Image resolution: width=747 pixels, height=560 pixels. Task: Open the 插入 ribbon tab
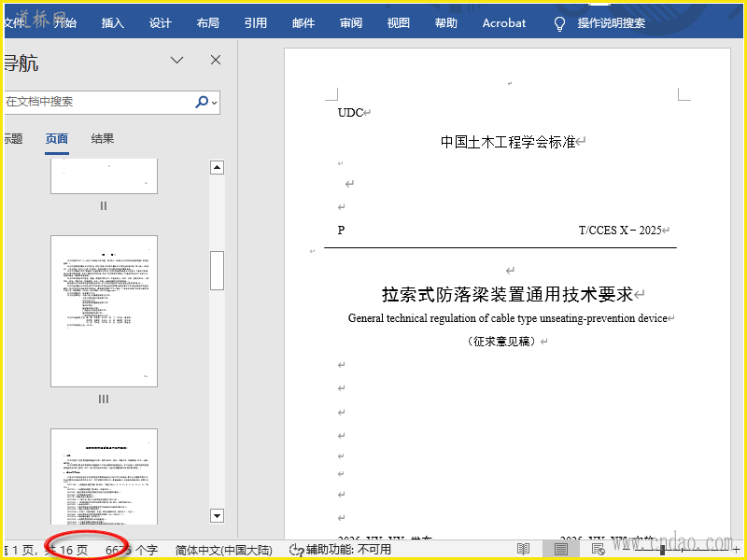112,22
